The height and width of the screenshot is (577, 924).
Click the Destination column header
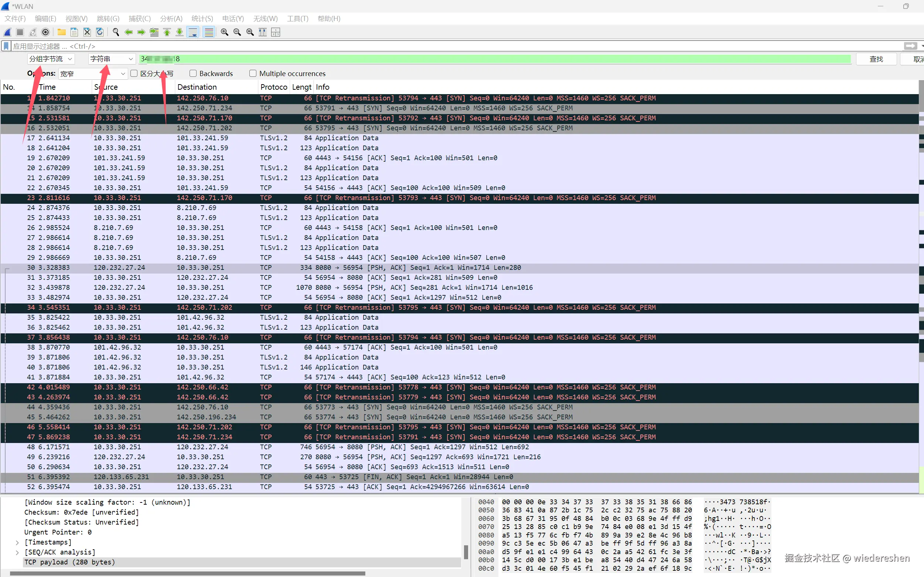point(197,87)
